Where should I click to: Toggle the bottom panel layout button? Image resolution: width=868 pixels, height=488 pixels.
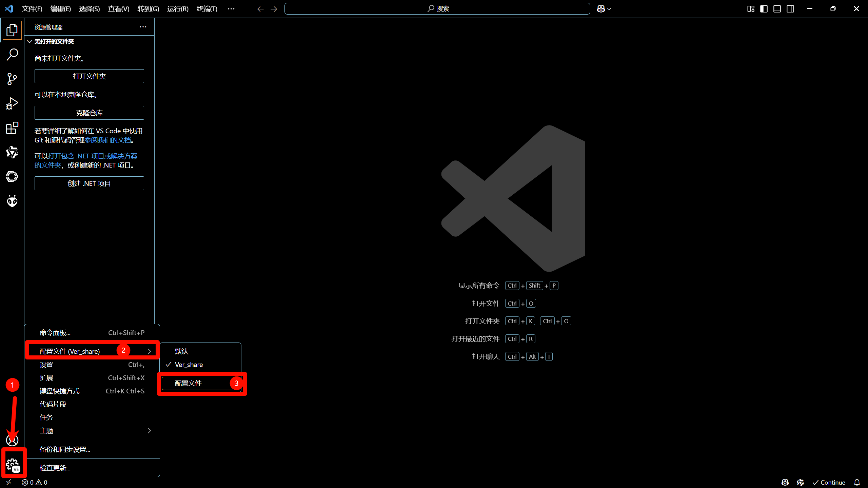777,9
